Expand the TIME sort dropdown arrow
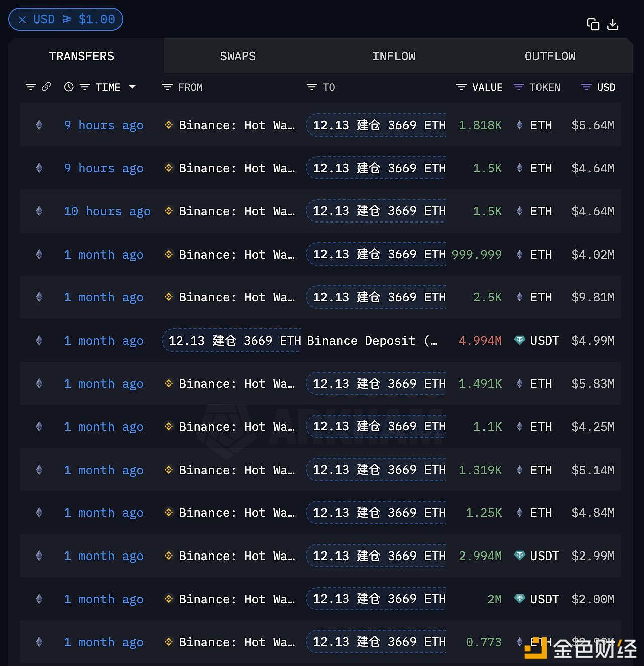Viewport: 644px width, 666px height. (132, 87)
